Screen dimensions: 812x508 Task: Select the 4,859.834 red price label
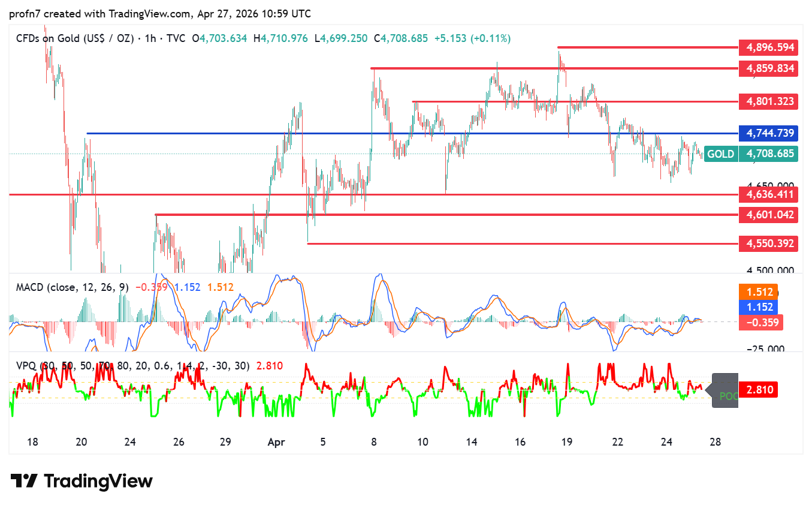coord(768,68)
